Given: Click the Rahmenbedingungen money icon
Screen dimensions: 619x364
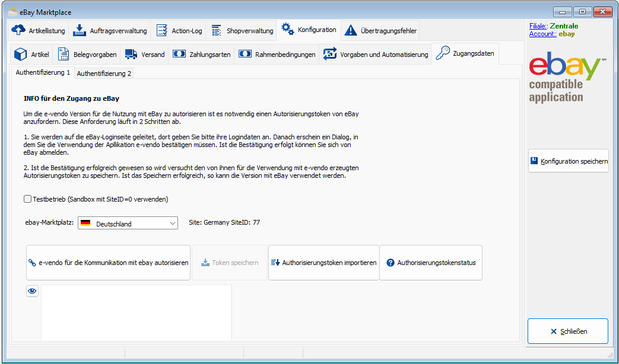Looking at the screenshot, I should pyautogui.click(x=245, y=53).
